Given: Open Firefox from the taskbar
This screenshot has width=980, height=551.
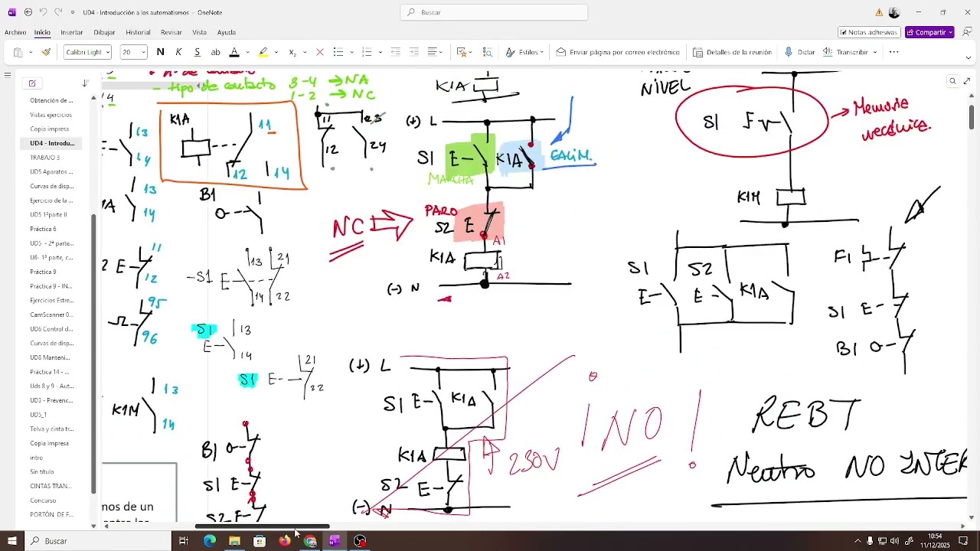Looking at the screenshot, I should coord(285,541).
